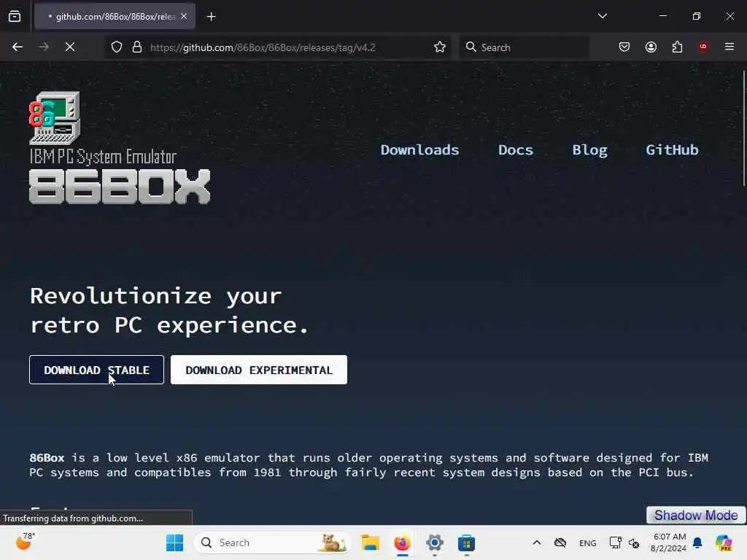Click the Download Stable button

click(x=97, y=370)
